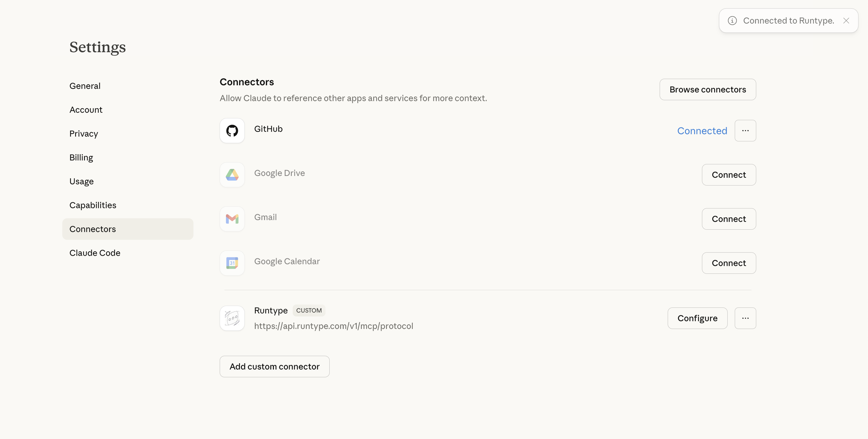Open GitHub connector more options menu

click(745, 131)
